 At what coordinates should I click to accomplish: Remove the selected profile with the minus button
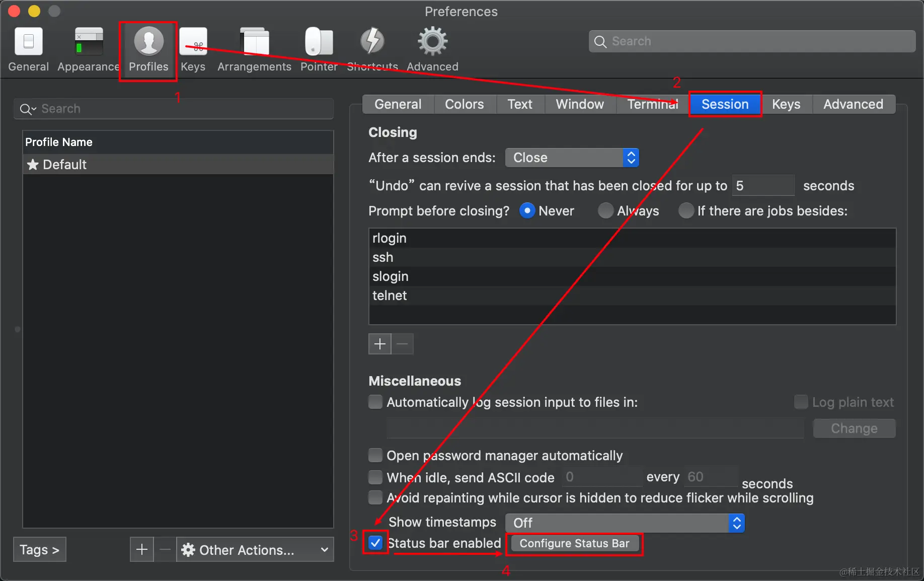[x=165, y=549]
